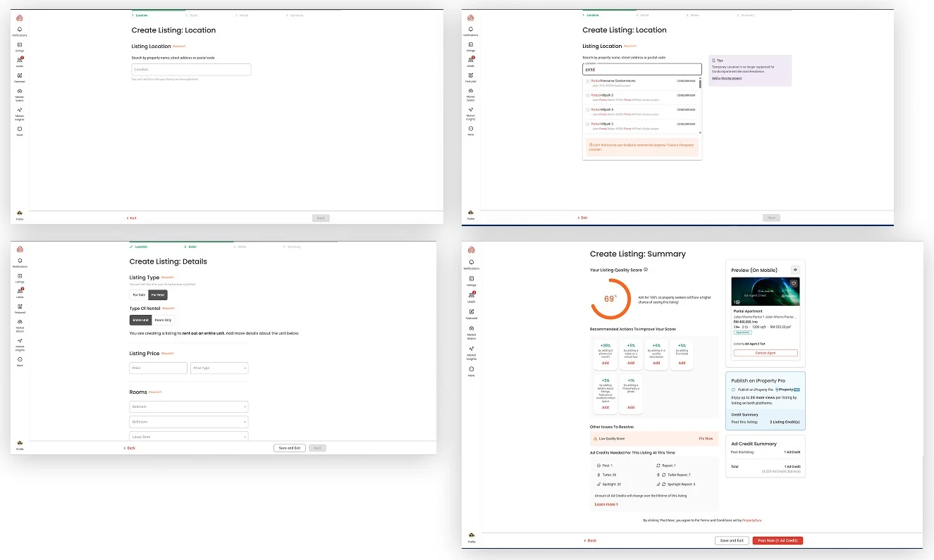Go to Location step in the Details screen stepper

(x=139, y=247)
